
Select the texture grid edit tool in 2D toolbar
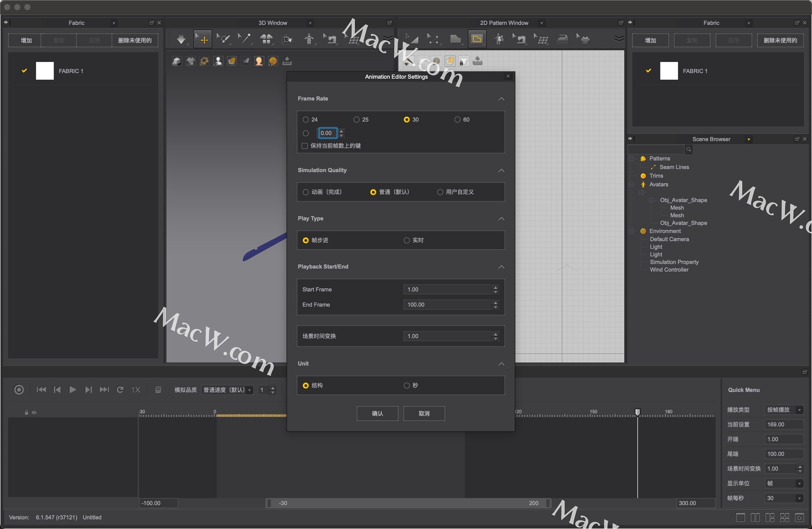[x=541, y=39]
